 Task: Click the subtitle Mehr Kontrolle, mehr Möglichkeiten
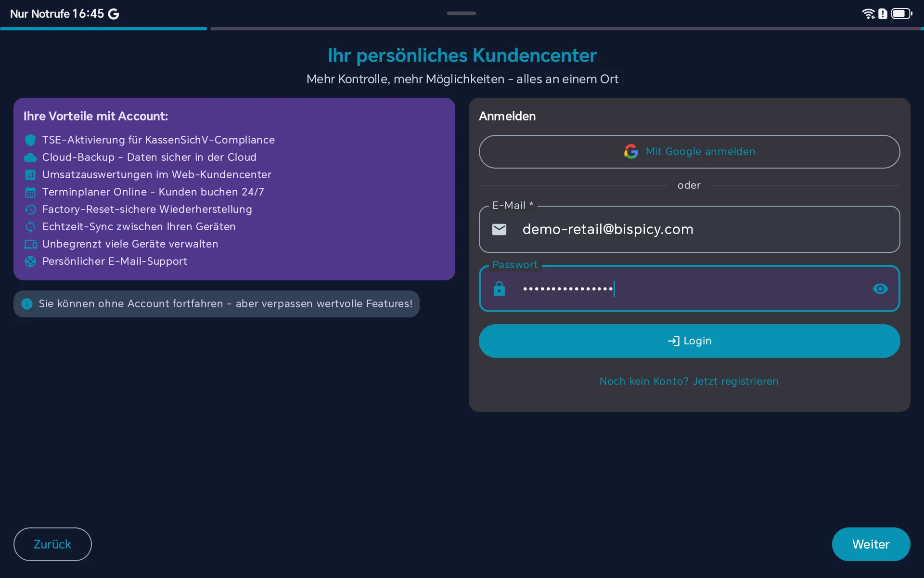(462, 79)
